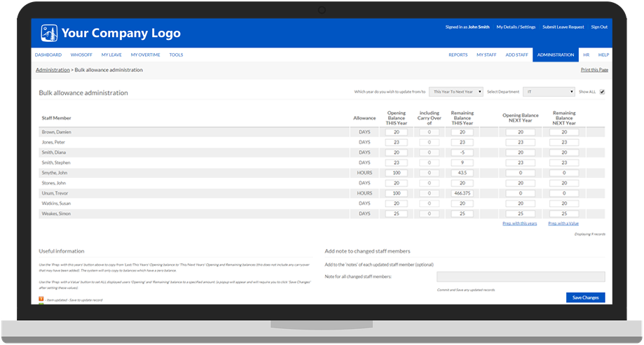The height and width of the screenshot is (345, 644).
Task: Click staff name Smythe, John
Action: pos(55,173)
